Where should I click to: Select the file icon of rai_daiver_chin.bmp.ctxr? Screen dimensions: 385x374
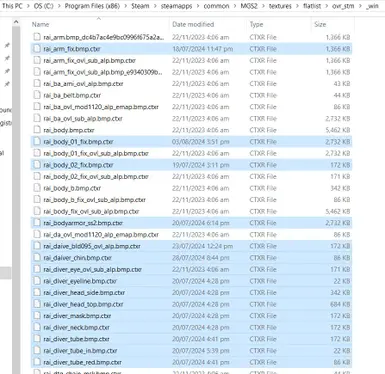(x=37, y=258)
